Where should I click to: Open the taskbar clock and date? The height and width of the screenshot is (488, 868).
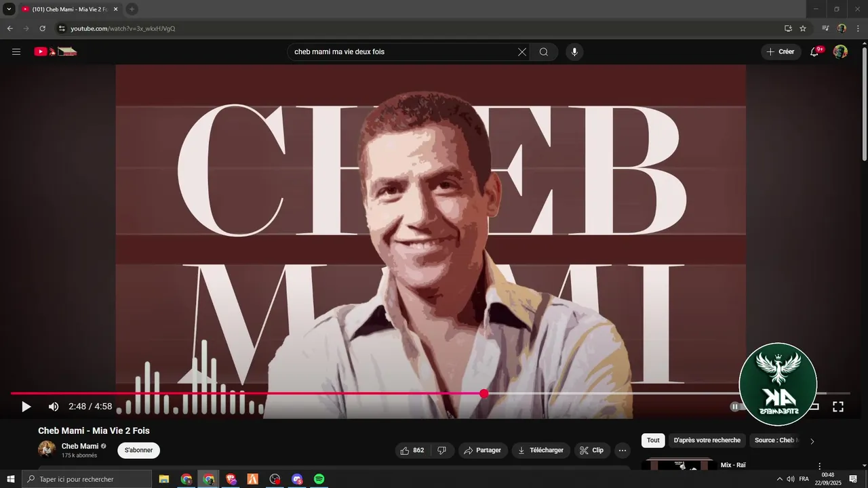pyautogui.click(x=828, y=479)
